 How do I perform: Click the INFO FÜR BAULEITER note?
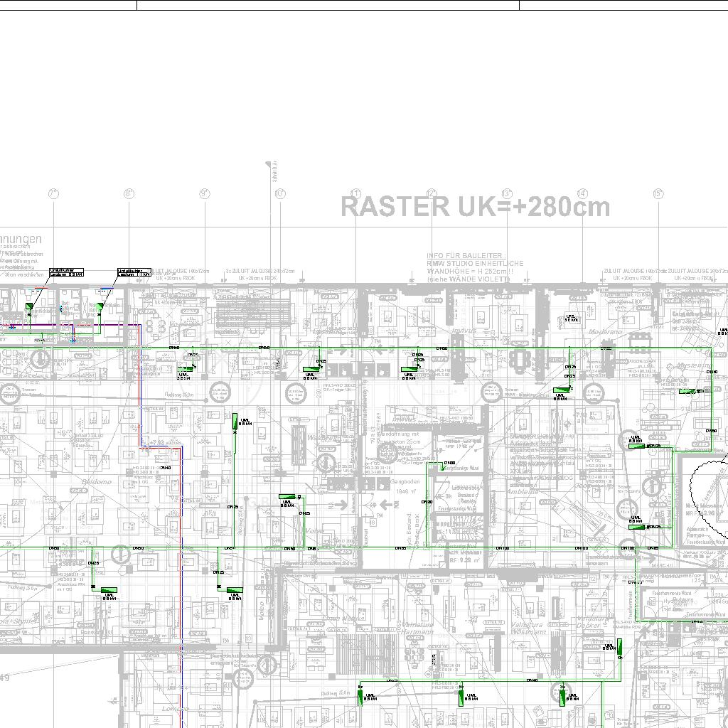coord(474,267)
